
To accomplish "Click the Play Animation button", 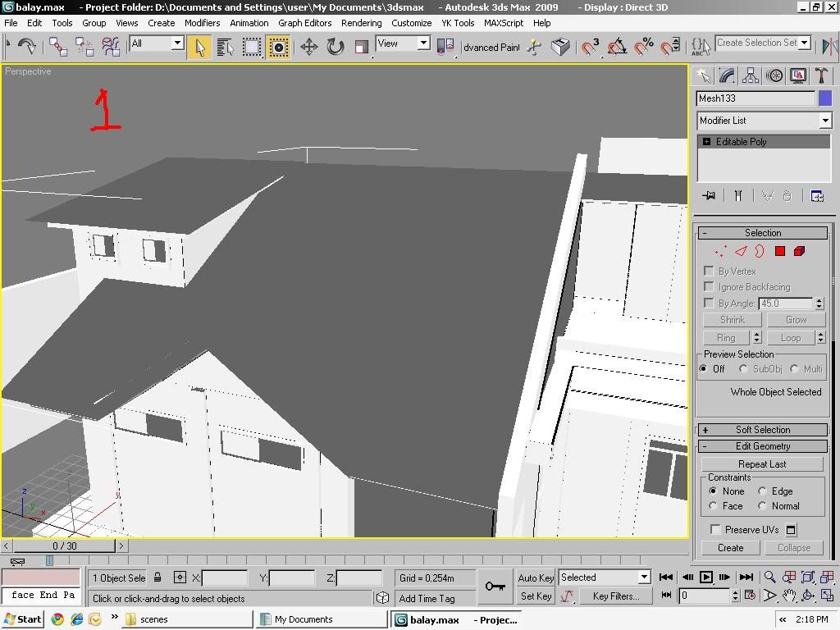I will point(707,577).
